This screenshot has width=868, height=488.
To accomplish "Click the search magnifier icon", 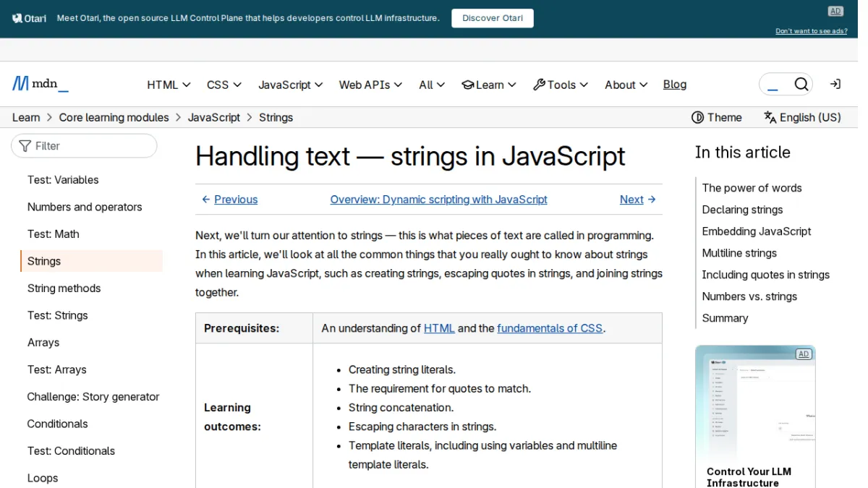I will 801,85.
